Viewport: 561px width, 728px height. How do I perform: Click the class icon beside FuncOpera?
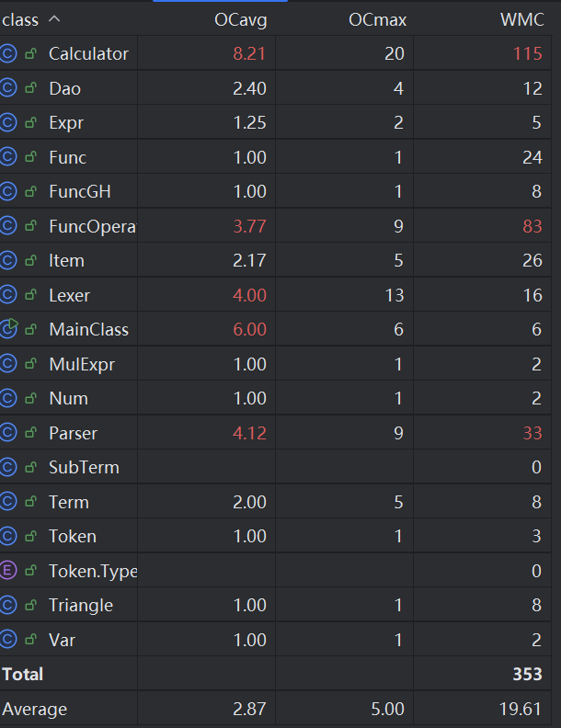click(9, 226)
